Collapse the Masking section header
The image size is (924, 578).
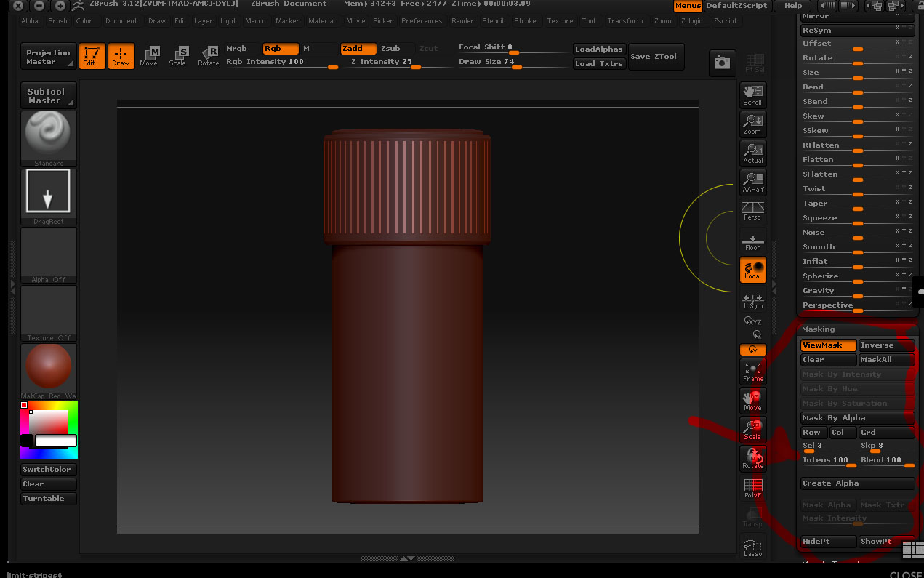pyautogui.click(x=818, y=329)
